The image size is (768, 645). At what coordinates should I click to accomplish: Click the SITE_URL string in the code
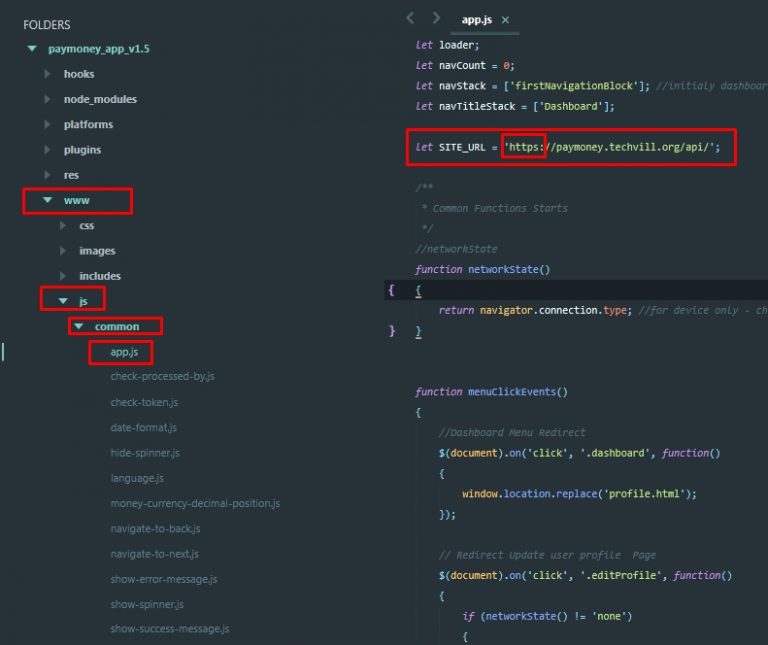[x=612, y=147]
